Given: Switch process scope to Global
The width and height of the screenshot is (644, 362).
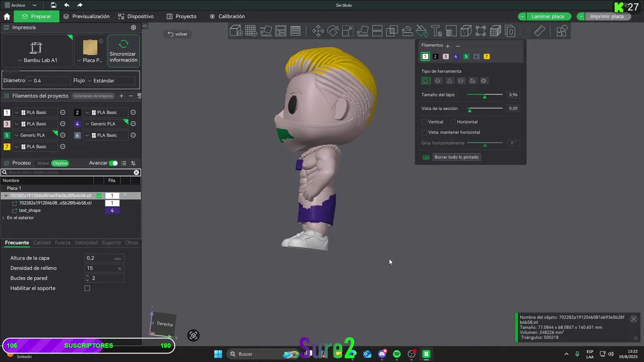Looking at the screenshot, I should click(x=43, y=163).
